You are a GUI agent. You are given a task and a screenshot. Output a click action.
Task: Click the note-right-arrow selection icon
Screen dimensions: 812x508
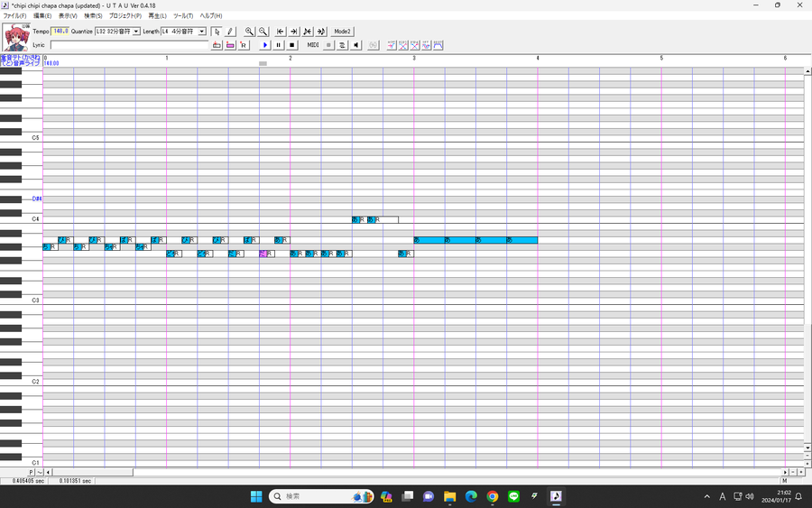click(320, 32)
